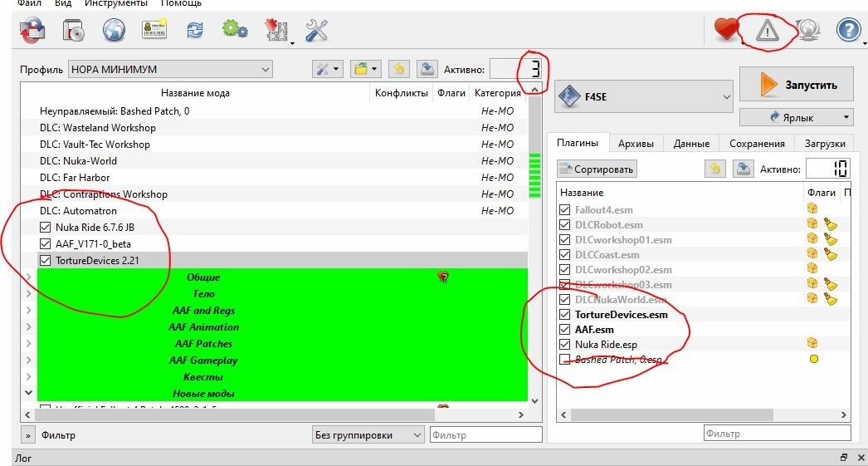This screenshot has width=868, height=466.
Task: Sort by Название мода column header
Action: (x=195, y=93)
